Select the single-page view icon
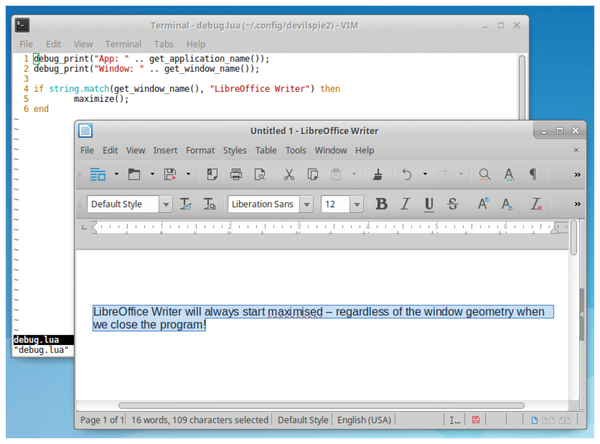 coord(535,421)
